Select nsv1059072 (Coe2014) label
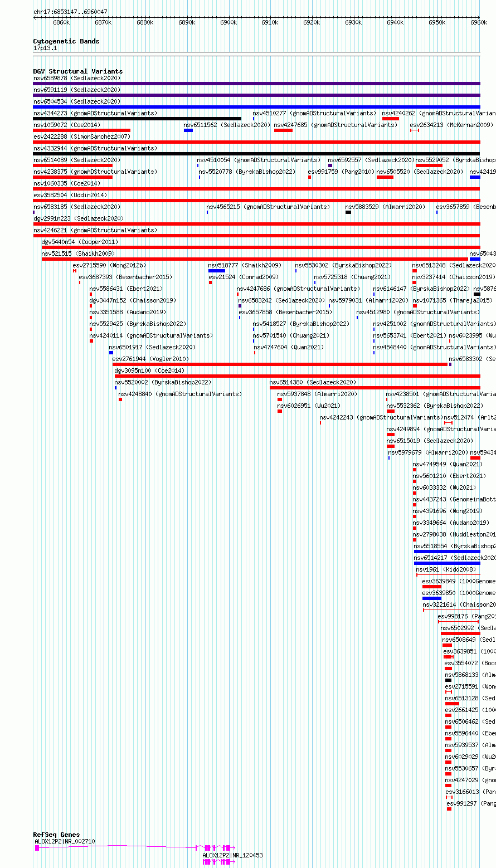Image resolution: width=496 pixels, height=868 pixels. (x=67, y=125)
